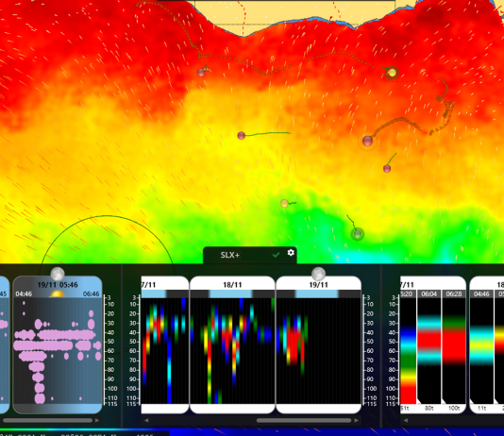This screenshot has height=436, width=504.
Task: Open the SLX+ tab
Action: (230, 255)
